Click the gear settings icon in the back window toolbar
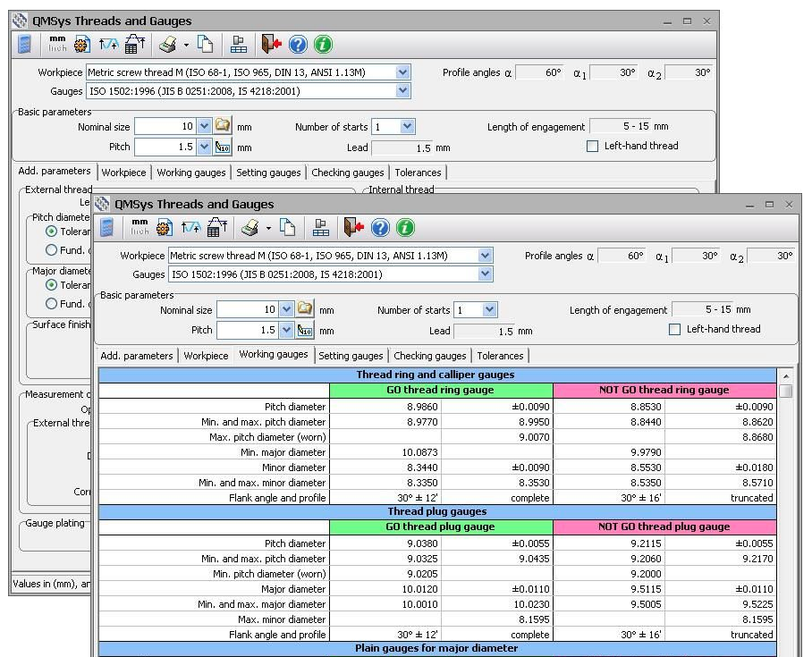 click(x=82, y=45)
